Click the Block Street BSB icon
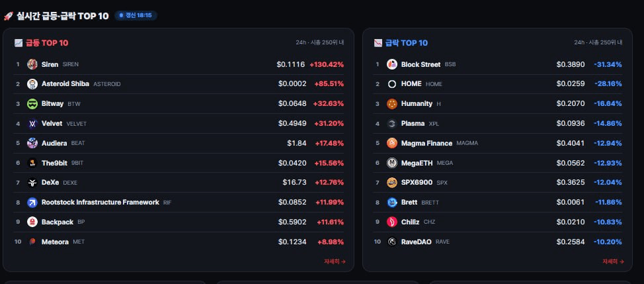 [x=392, y=64]
